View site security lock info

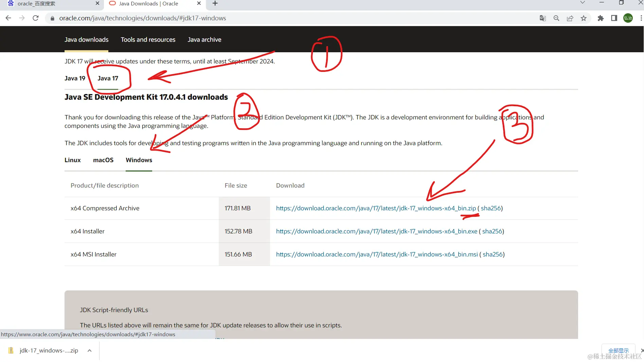[x=52, y=18]
